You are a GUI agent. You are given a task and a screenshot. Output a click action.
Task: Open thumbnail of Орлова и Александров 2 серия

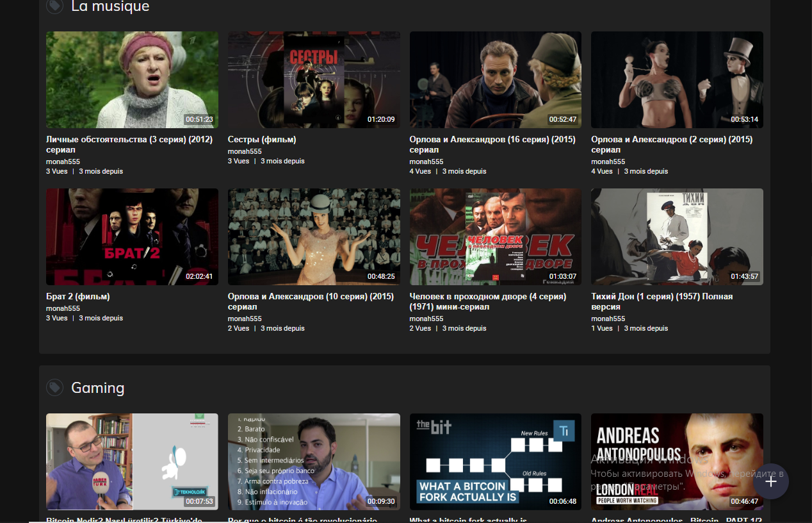677,80
